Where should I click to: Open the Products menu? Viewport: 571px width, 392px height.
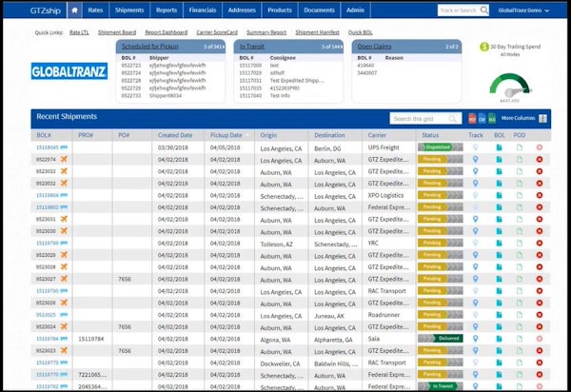(280, 10)
